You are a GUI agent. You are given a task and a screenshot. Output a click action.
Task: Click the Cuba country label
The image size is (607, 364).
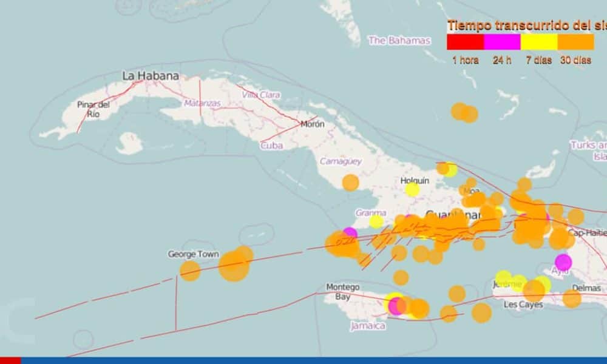(x=272, y=146)
